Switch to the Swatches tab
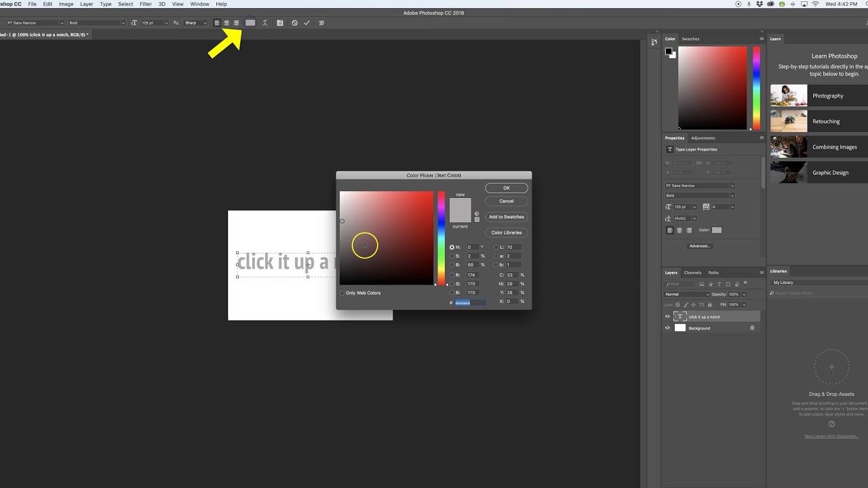This screenshot has width=868, height=488. (690, 39)
